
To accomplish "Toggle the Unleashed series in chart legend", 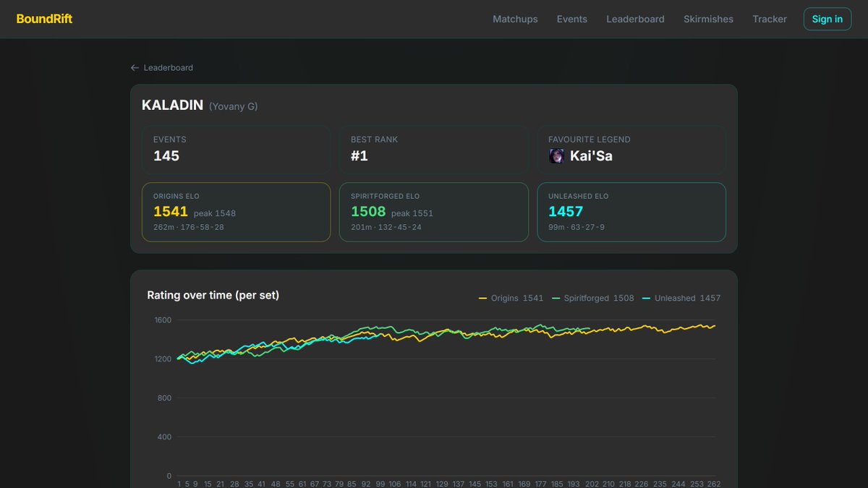I will click(x=681, y=298).
